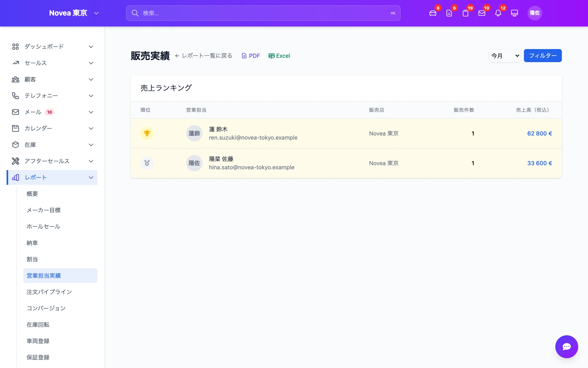Expand the セールス chevron
The width and height of the screenshot is (588, 368).
coord(91,63)
